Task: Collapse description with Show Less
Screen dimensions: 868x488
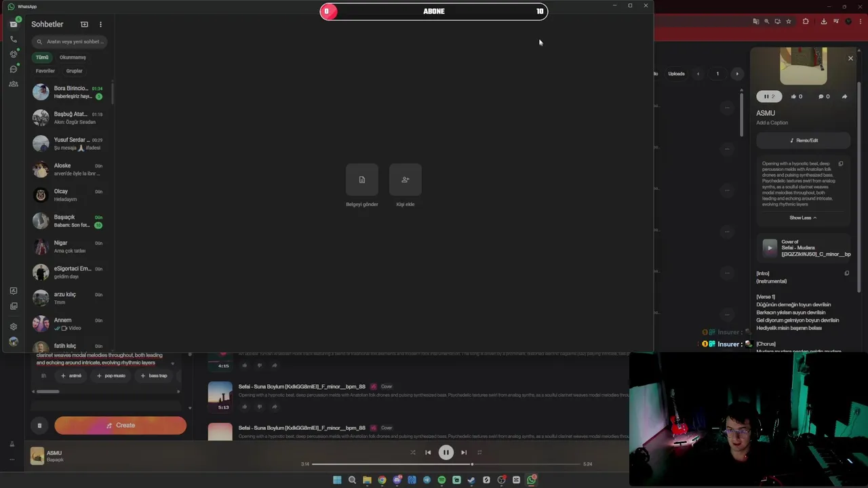Action: click(x=803, y=218)
